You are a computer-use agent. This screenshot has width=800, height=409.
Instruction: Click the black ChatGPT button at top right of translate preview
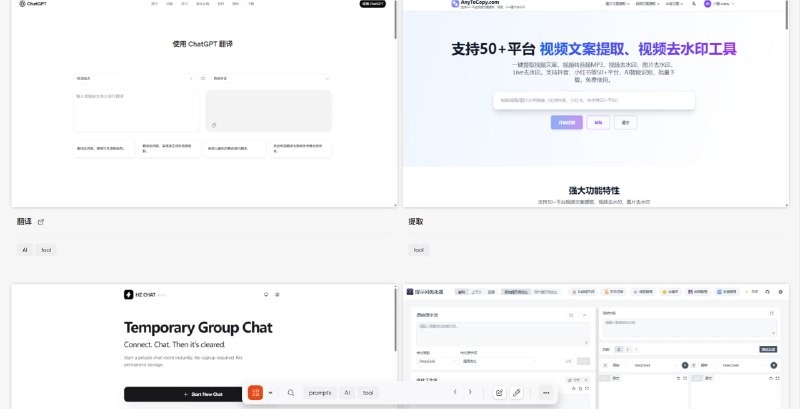pos(372,4)
